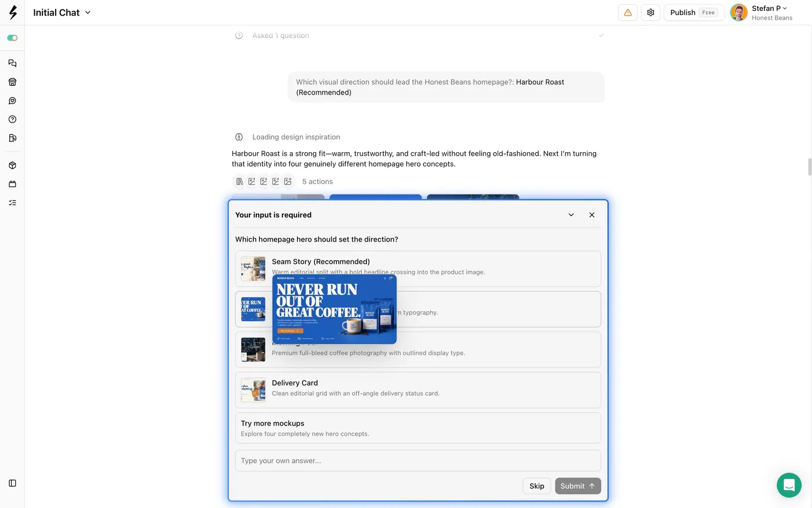Expand the '5 actions' label
This screenshot has width=812, height=508.
(317, 182)
